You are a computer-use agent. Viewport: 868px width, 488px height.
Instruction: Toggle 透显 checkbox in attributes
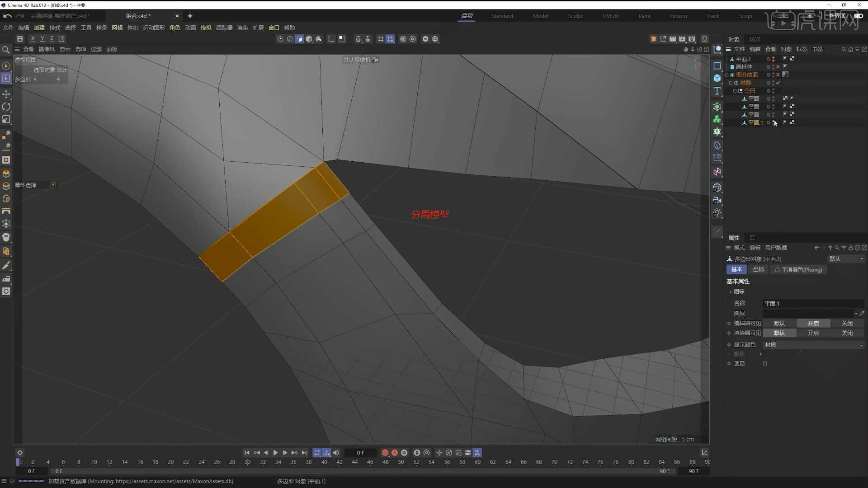[x=765, y=364]
